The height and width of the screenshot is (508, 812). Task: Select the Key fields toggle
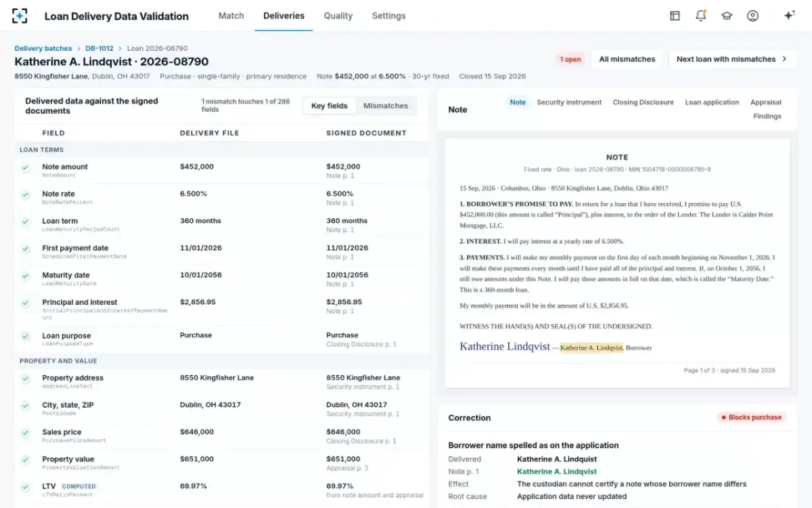(x=330, y=106)
